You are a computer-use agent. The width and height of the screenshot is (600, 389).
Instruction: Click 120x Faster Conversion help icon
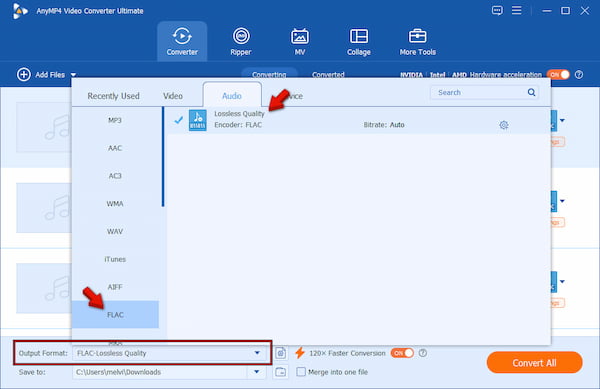tap(422, 353)
